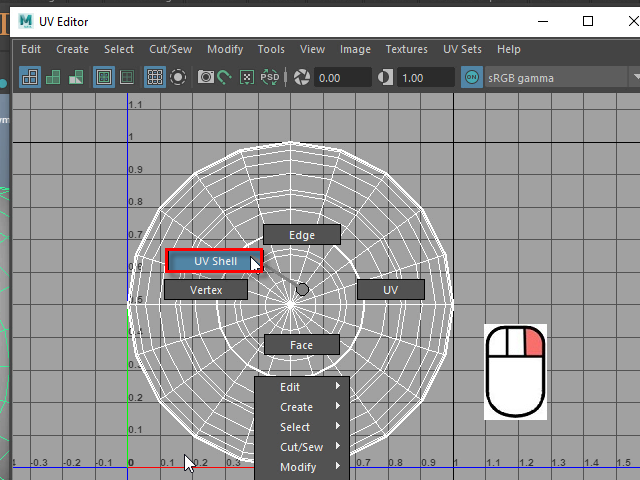Image resolution: width=640 pixels, height=480 pixels.
Task: Choose UV Shell in the marking menu
Action: 215,261
